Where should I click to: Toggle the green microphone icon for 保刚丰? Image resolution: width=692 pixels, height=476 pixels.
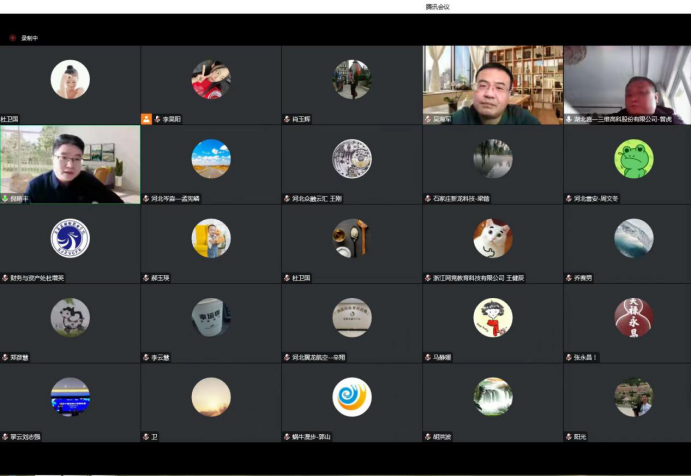click(x=4, y=198)
